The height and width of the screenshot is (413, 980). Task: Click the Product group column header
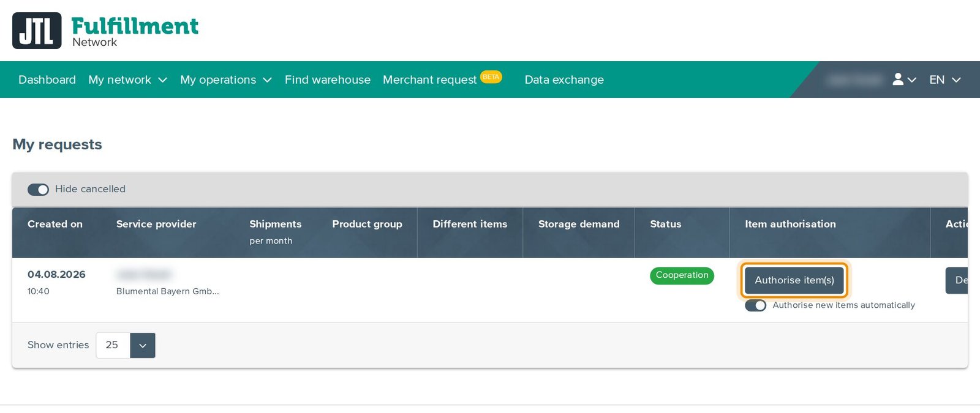coord(367,224)
